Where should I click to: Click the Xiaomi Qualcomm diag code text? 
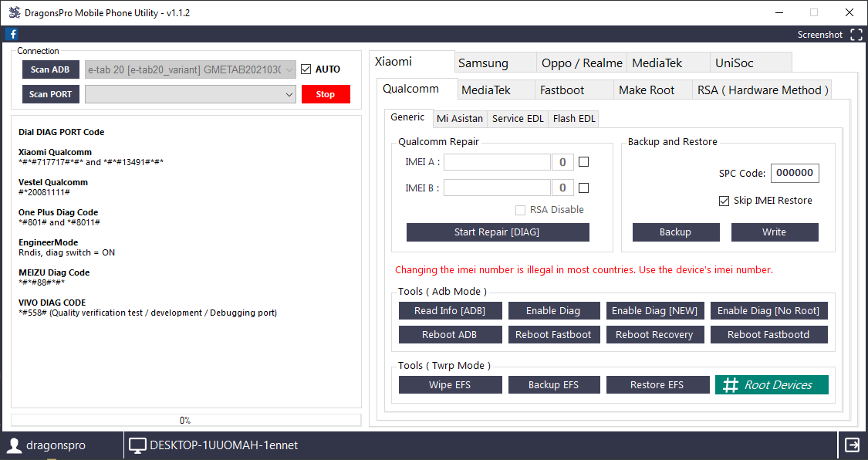coord(91,162)
